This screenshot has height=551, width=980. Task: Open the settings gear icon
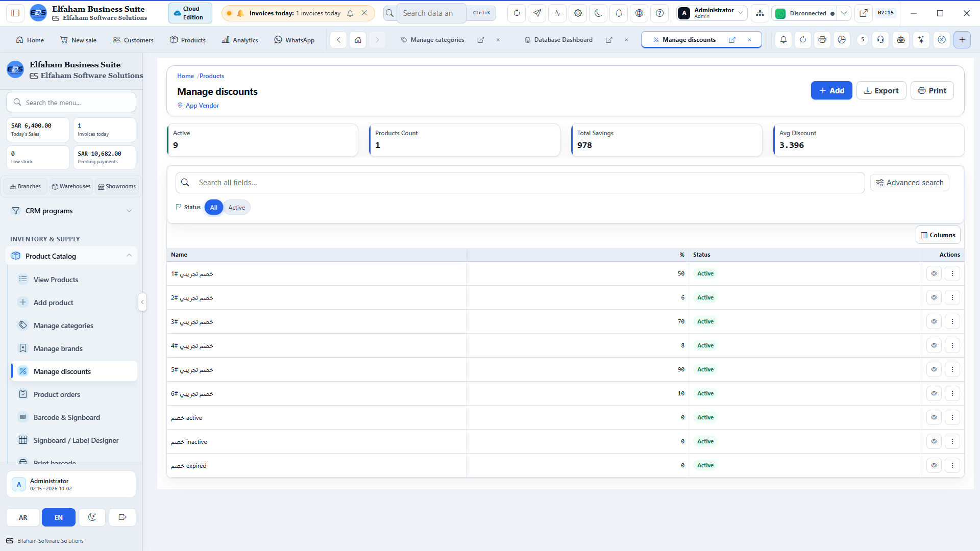(578, 13)
